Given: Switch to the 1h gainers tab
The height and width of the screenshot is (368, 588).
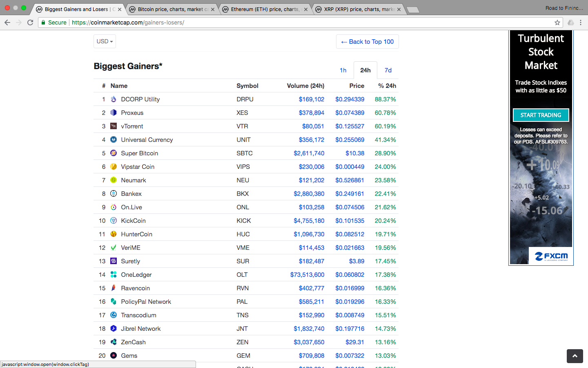Looking at the screenshot, I should [x=343, y=70].
